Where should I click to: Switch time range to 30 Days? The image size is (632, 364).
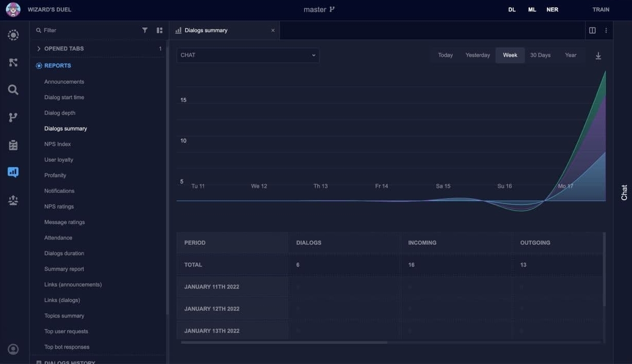click(540, 55)
